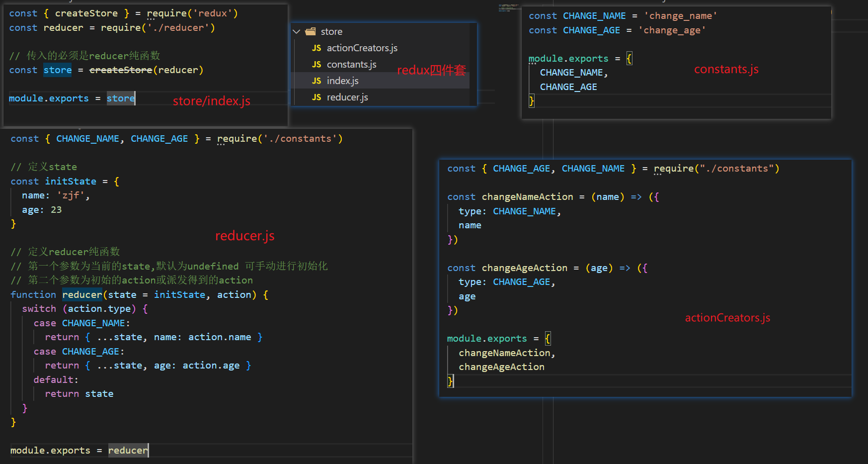Click the double-quoted "./constants" require path
Screen dimensions: 868x464
pyautogui.click(x=737, y=169)
